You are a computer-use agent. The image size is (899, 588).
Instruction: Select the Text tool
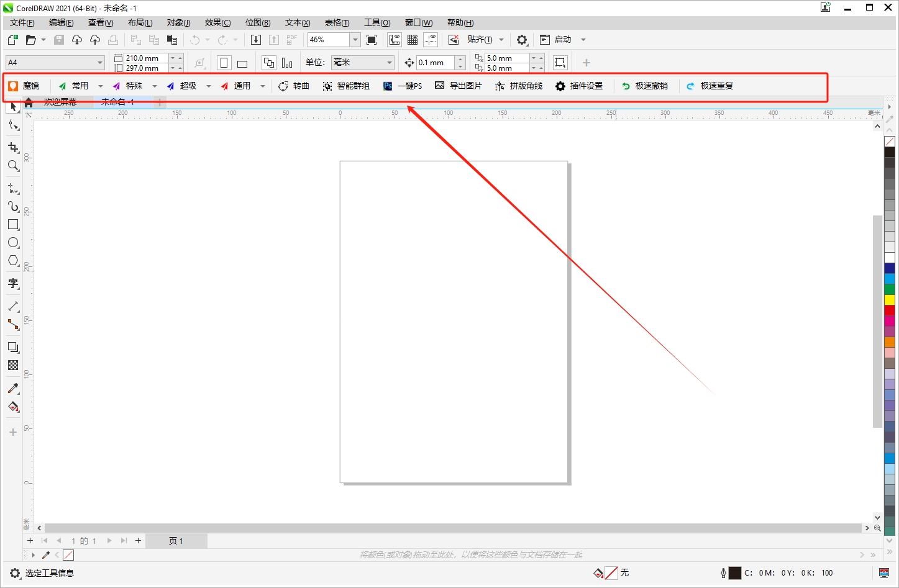click(x=13, y=284)
